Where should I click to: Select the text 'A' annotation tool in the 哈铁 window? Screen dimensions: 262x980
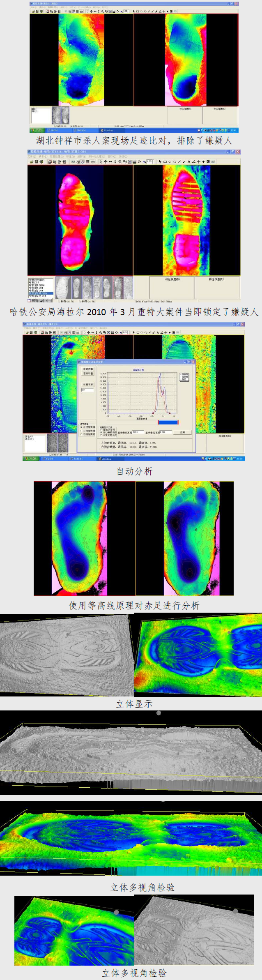click(x=189, y=162)
